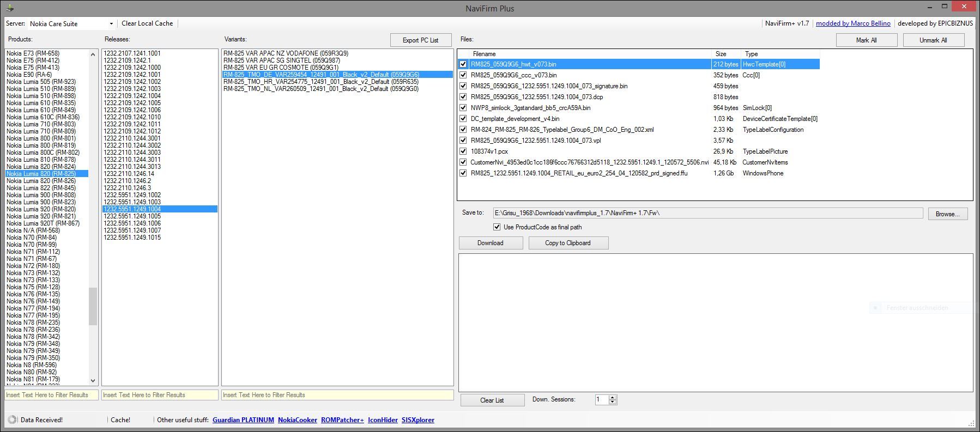Open the SISXplorer link
980x432 pixels.
pos(418,420)
